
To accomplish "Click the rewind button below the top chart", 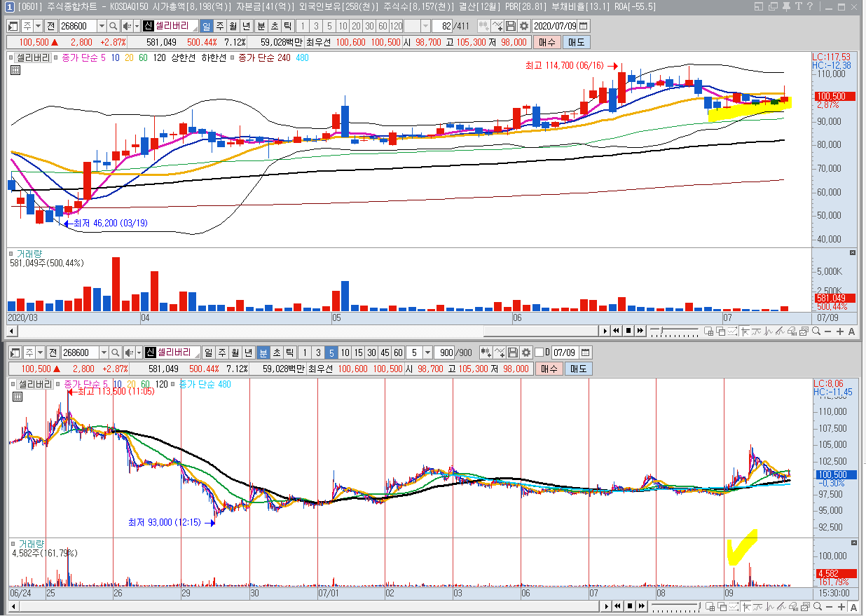I will 617,331.
